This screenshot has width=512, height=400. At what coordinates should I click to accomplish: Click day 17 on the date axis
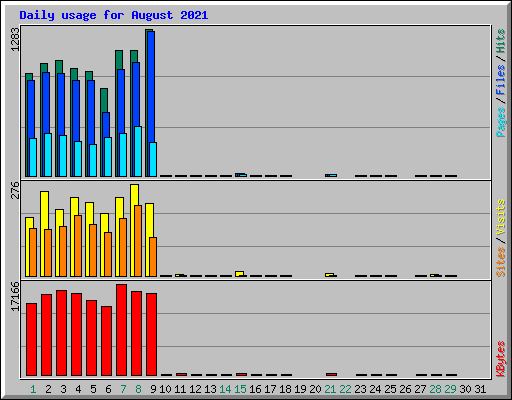270,389
